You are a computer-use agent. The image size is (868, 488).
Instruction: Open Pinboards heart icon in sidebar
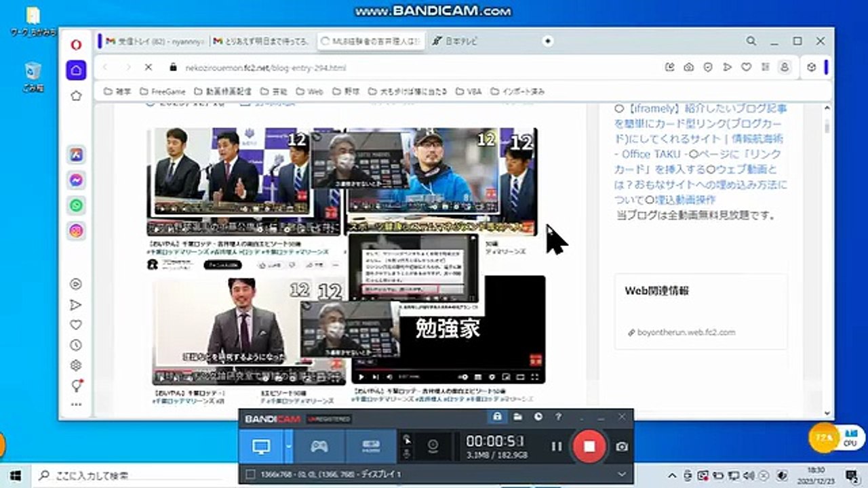(x=76, y=325)
